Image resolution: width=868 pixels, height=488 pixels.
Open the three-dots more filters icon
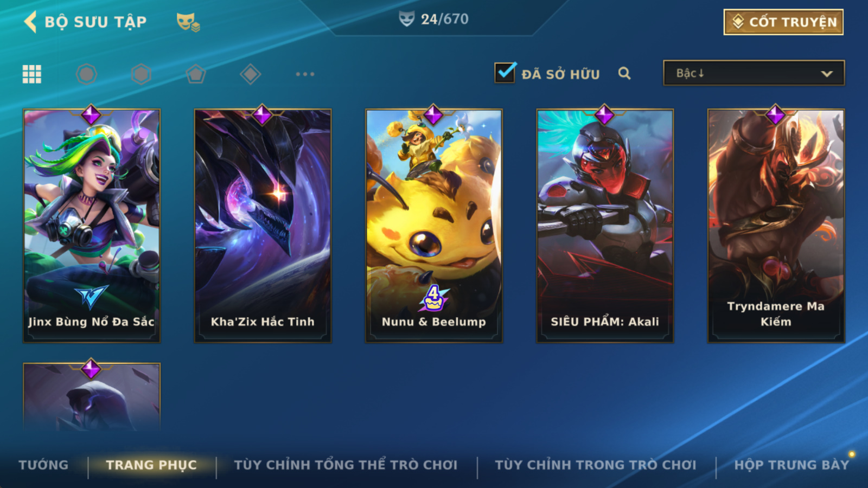click(305, 74)
